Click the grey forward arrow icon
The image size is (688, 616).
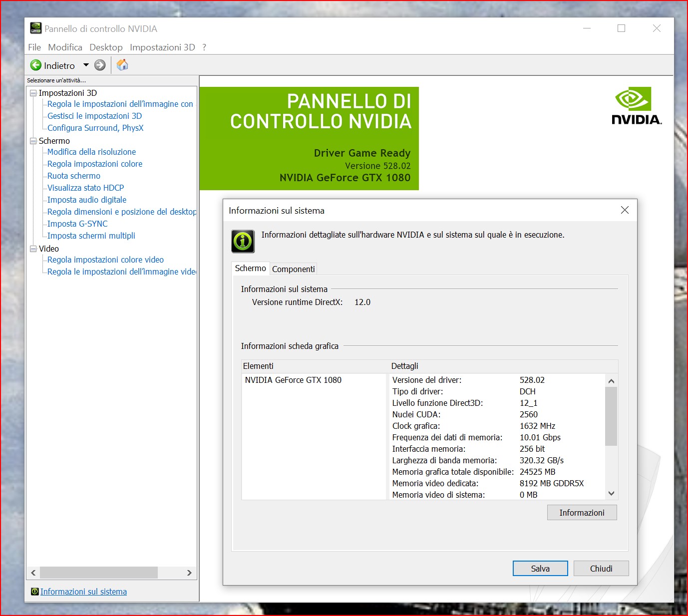[x=100, y=65]
